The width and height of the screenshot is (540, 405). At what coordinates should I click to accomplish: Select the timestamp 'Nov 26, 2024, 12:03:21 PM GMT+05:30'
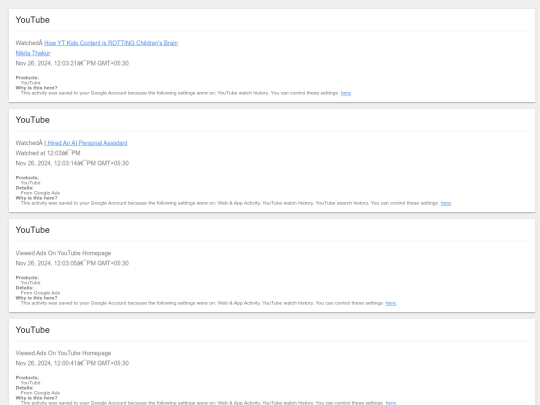(72, 63)
